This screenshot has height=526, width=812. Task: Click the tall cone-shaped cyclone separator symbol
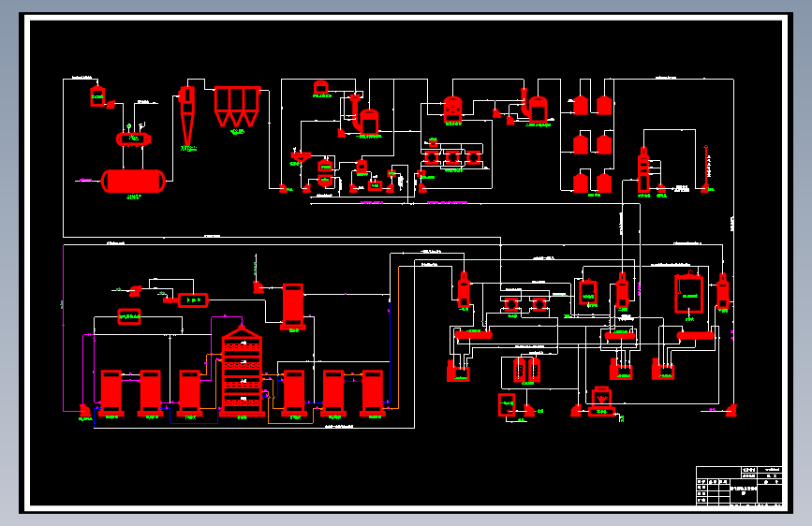coord(186,116)
